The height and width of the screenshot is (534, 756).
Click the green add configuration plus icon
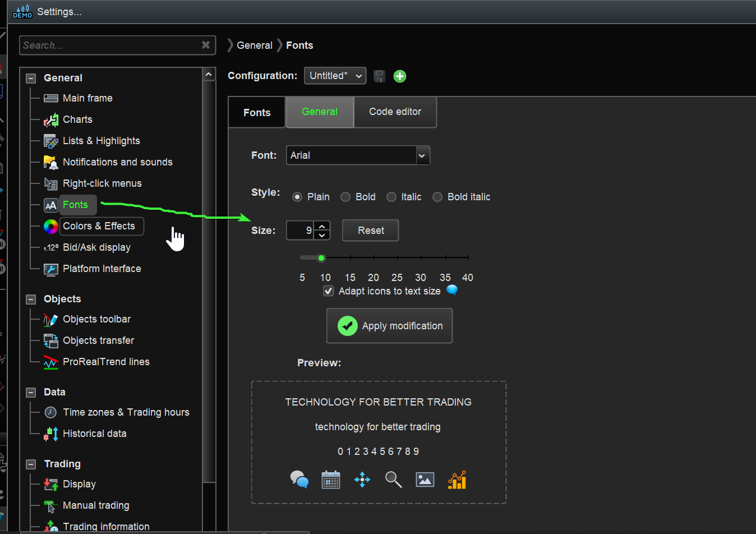(400, 76)
